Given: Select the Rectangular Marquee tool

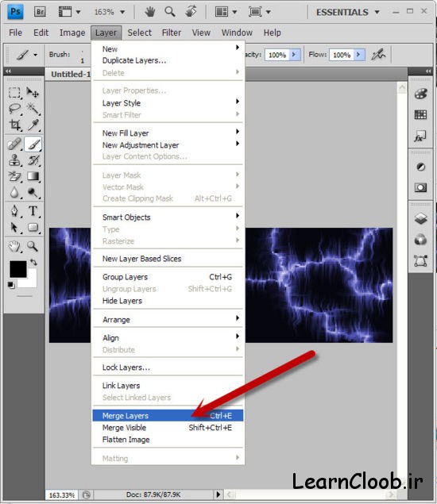Looking at the screenshot, I should pyautogui.click(x=14, y=93).
